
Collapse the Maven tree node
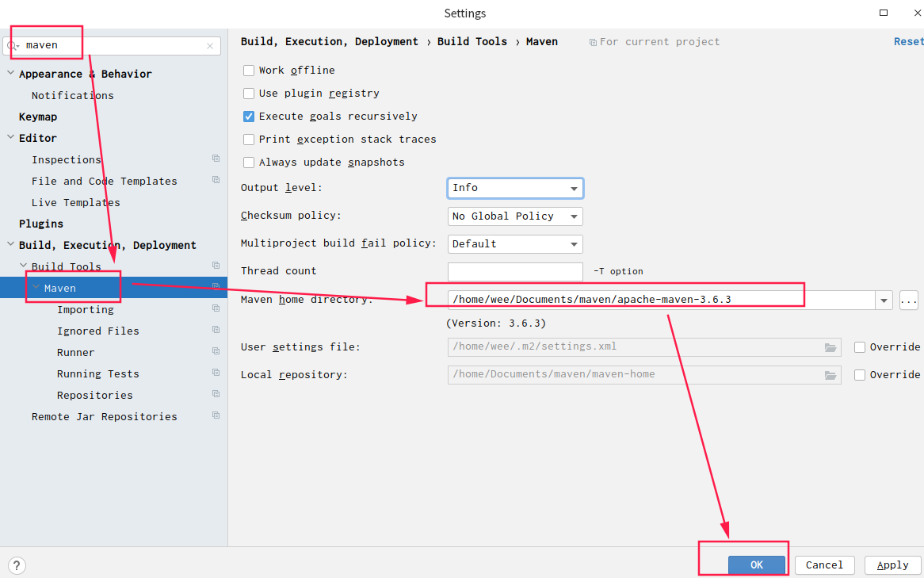coord(36,287)
